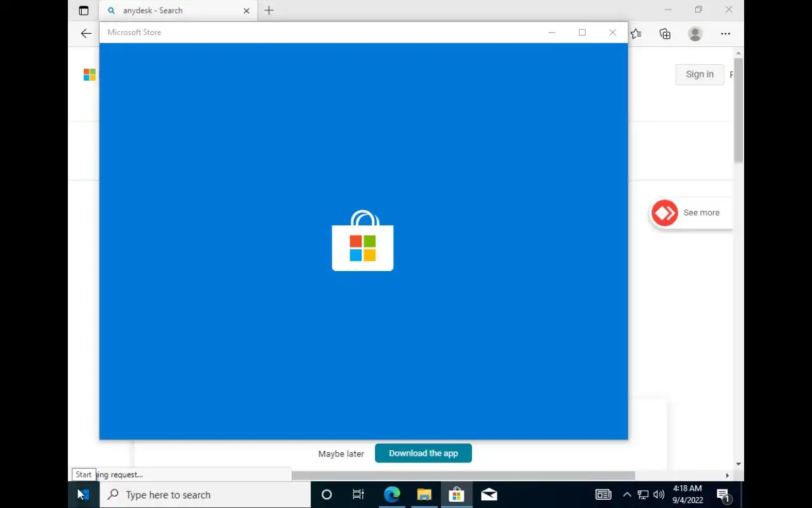Click scroll right arrow in Edge
Image resolution: width=812 pixels, height=508 pixels.
tap(727, 476)
